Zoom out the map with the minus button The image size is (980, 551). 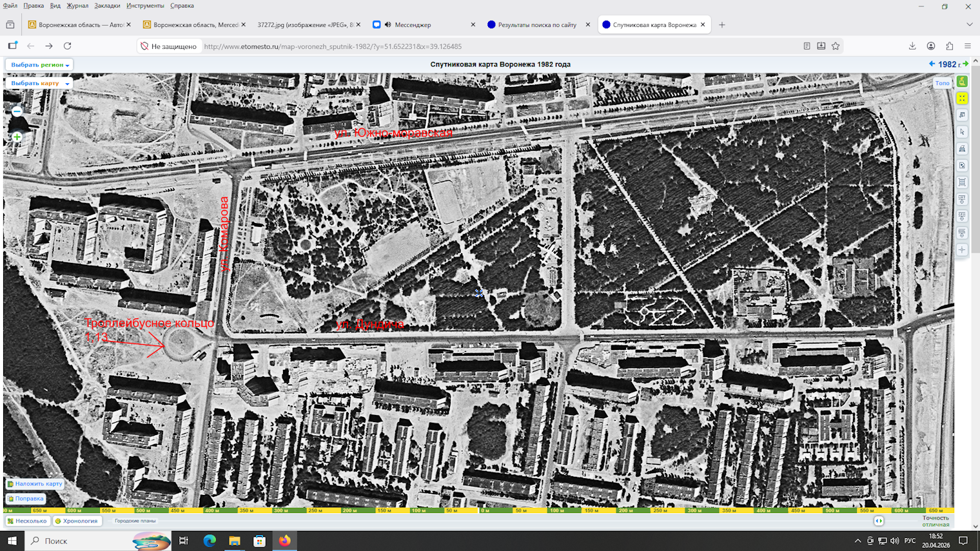click(17, 111)
